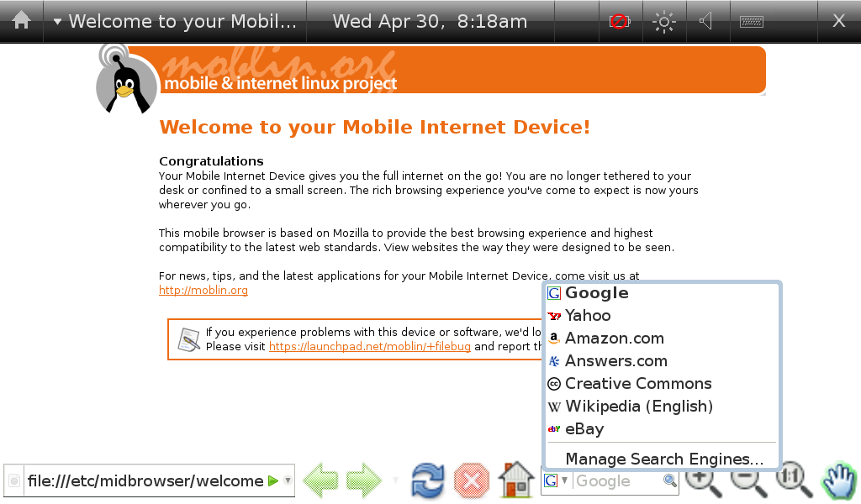Click the green Go arrow in URL bar
Screen dimensions: 861x504
273,481
